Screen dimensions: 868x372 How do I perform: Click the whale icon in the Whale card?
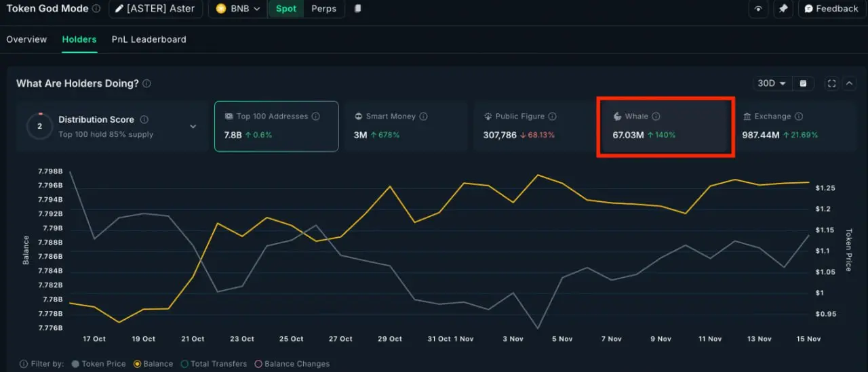tap(617, 117)
